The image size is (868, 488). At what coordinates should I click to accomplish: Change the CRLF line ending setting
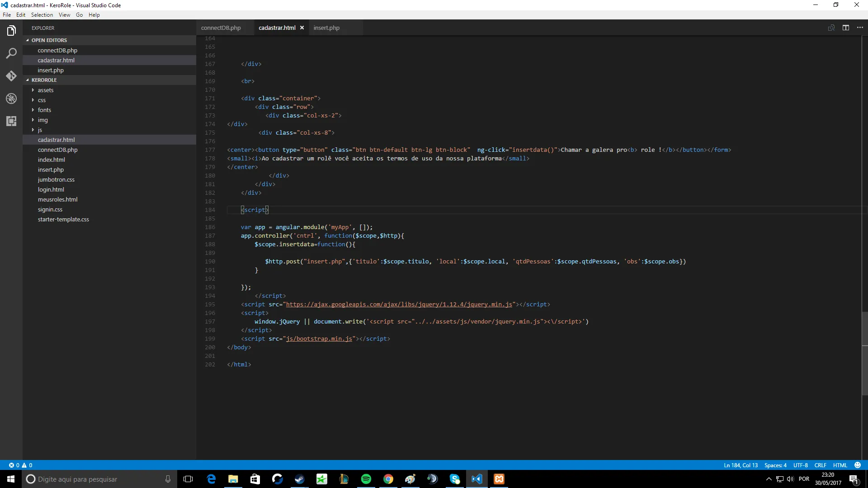pos(820,465)
